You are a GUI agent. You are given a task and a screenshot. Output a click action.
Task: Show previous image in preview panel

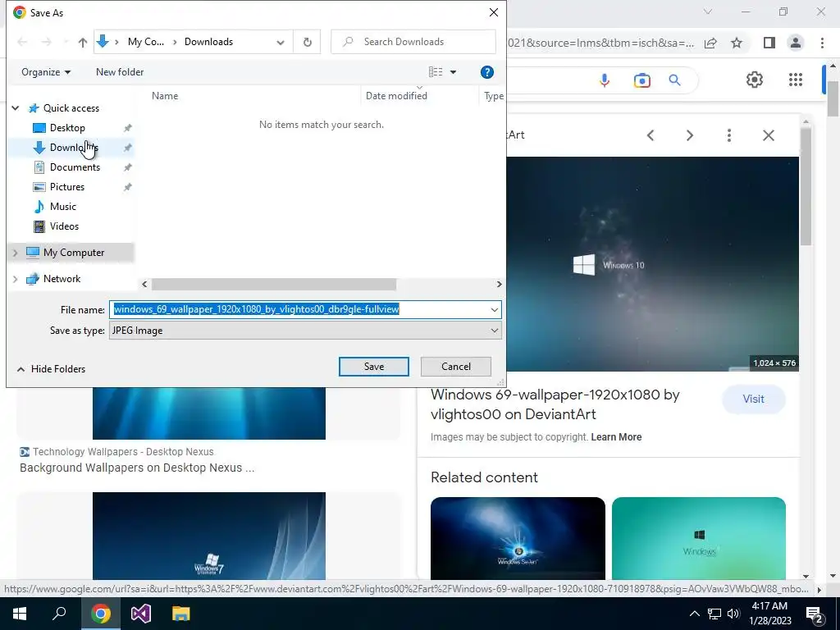click(651, 135)
